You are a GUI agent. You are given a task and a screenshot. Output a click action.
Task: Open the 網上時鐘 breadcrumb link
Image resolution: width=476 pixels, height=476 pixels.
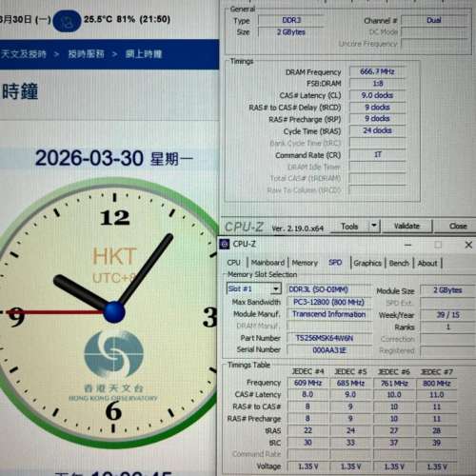pyautogui.click(x=144, y=54)
